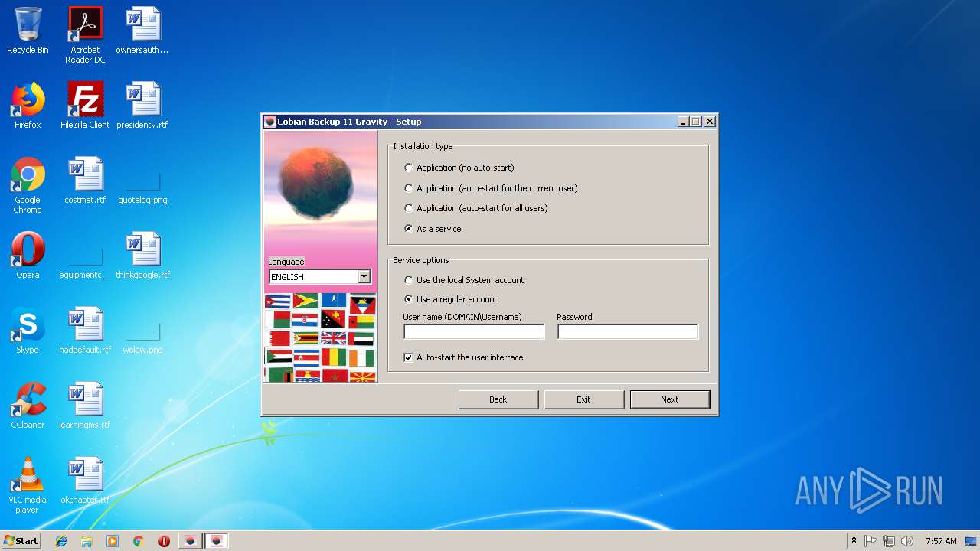Launch VLC media player shortcut
This screenshot has width=980, height=551.
point(28,485)
